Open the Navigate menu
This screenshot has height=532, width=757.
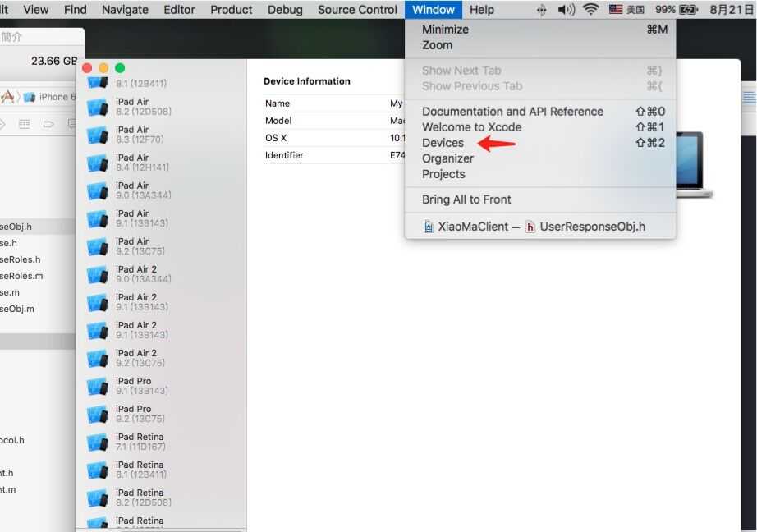(125, 10)
